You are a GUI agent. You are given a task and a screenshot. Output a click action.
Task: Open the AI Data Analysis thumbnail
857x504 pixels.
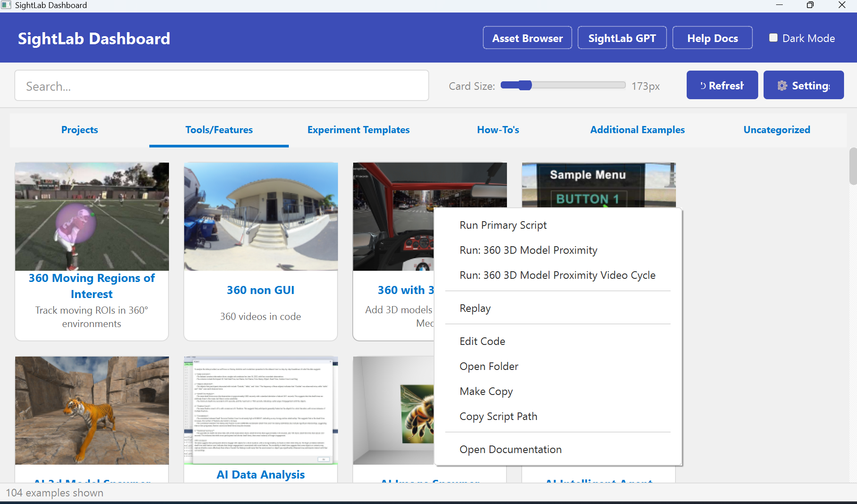tap(261, 410)
